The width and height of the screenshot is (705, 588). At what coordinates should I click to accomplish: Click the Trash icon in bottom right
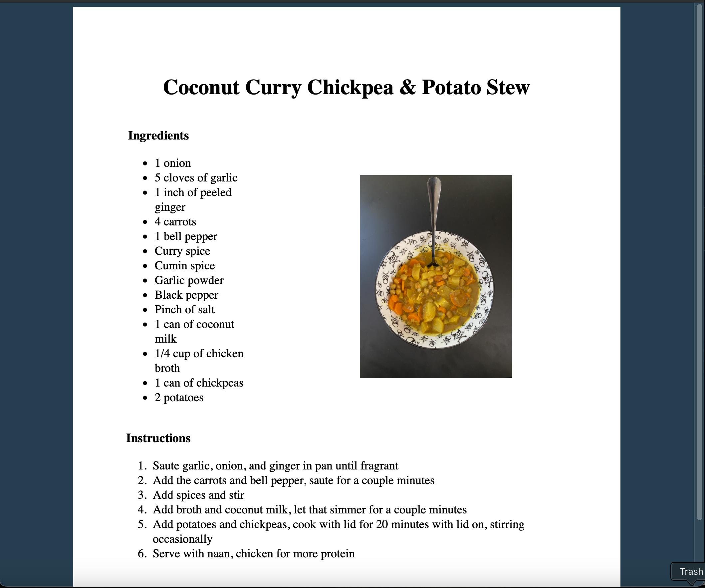690,573
